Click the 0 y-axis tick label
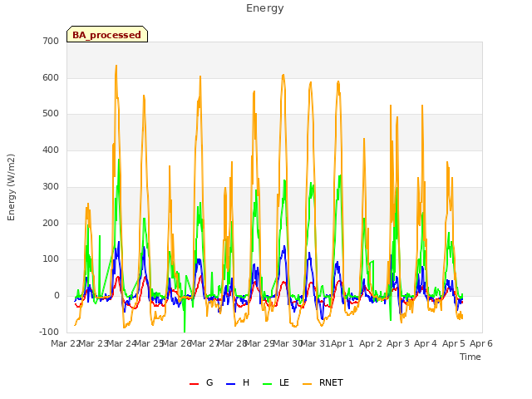532x399 pixels. 57,296
